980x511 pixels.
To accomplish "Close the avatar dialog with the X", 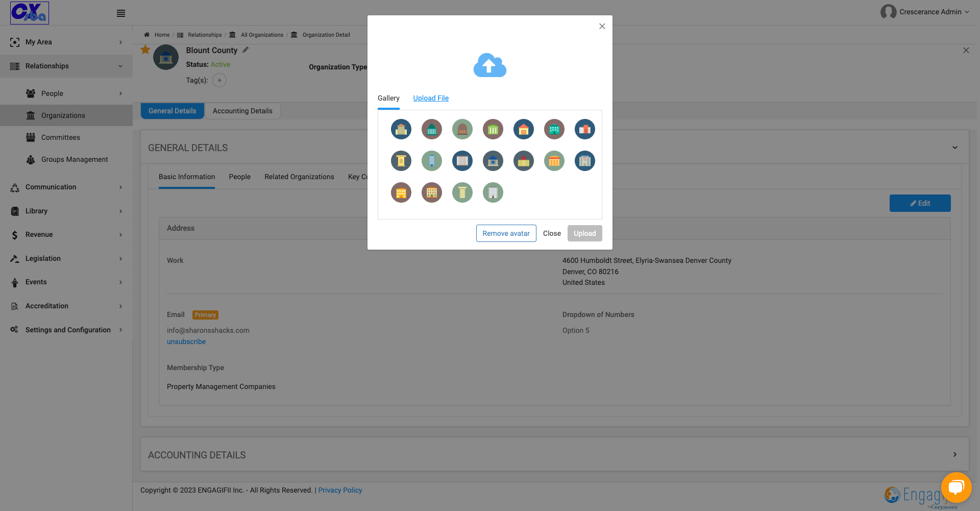I will point(602,27).
